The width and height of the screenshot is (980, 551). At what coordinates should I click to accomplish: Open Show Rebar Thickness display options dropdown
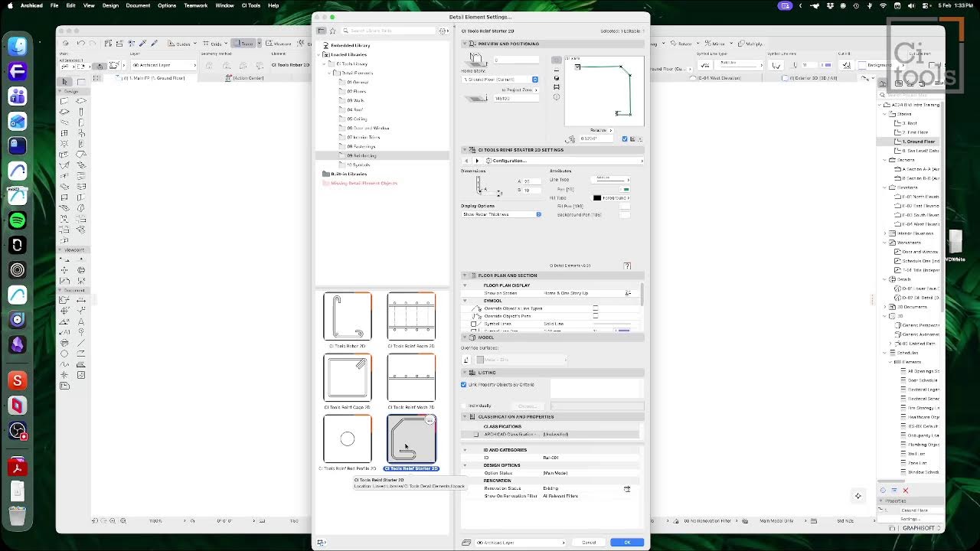(501, 214)
